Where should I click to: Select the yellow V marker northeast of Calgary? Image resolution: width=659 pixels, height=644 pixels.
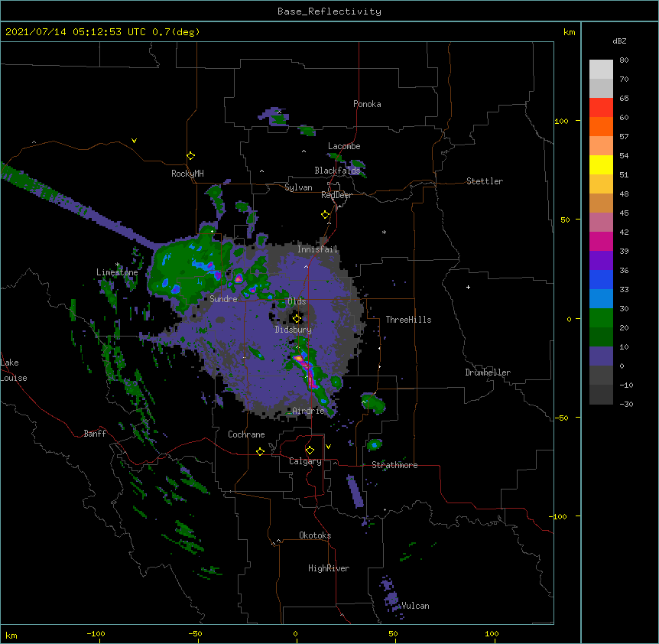click(x=328, y=447)
